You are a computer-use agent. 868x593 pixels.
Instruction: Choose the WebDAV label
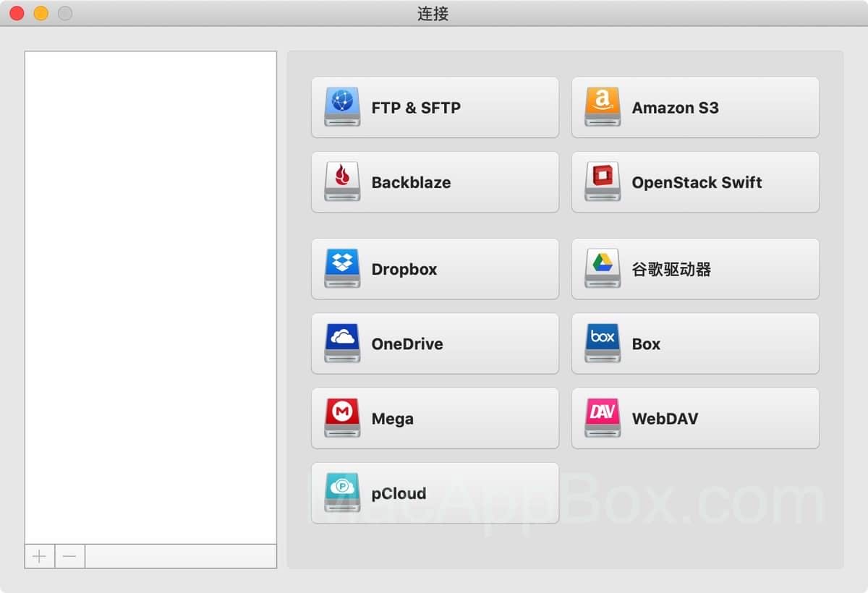pos(665,418)
